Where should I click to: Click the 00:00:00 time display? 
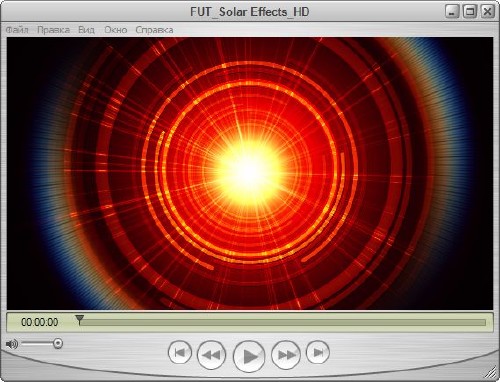tap(40, 322)
